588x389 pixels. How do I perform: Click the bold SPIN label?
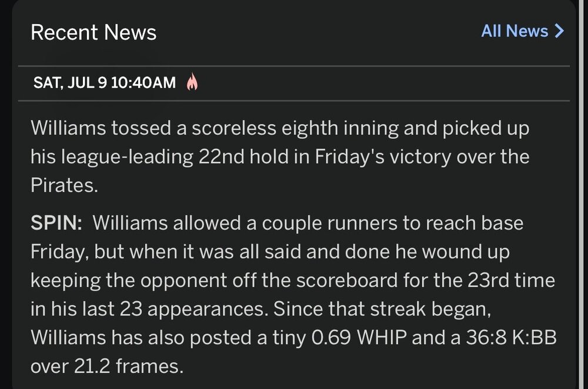[x=55, y=224]
